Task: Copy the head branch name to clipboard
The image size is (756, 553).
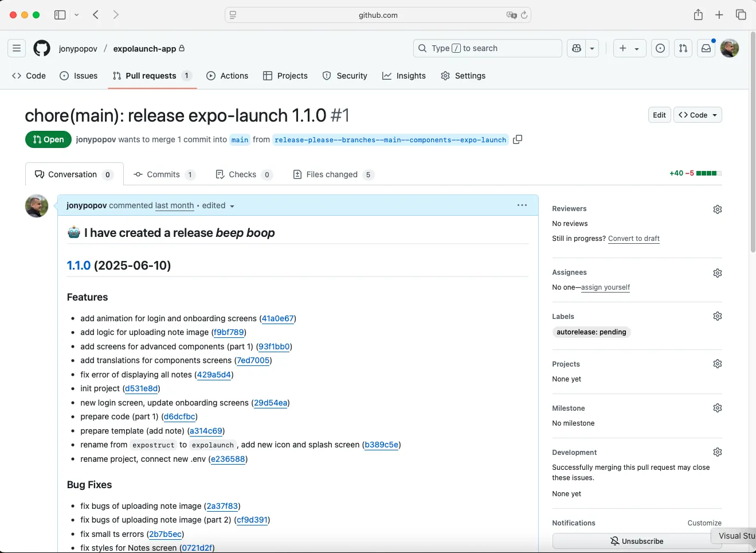Action: click(x=518, y=139)
